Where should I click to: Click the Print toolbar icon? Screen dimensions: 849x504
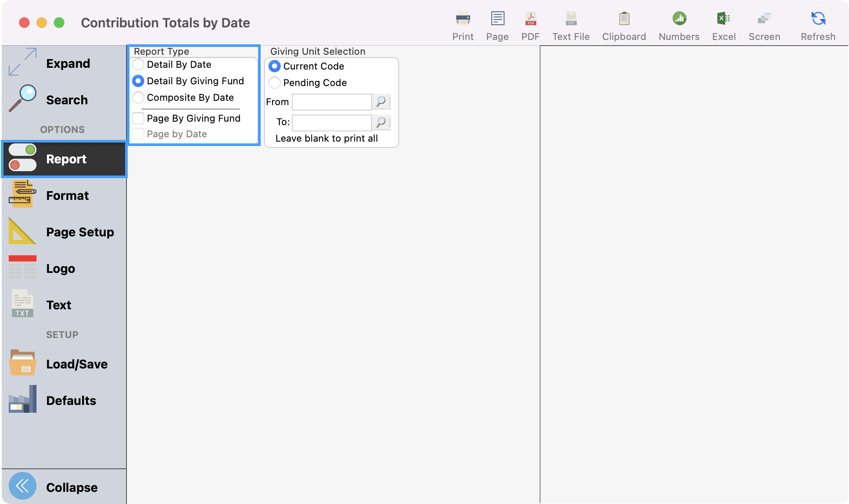[462, 24]
